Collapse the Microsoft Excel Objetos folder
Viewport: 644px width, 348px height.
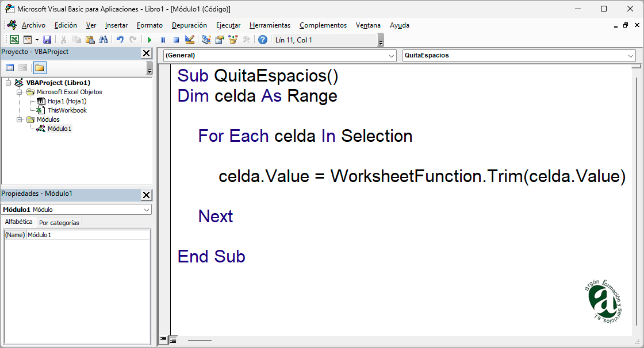pyautogui.click(x=20, y=92)
